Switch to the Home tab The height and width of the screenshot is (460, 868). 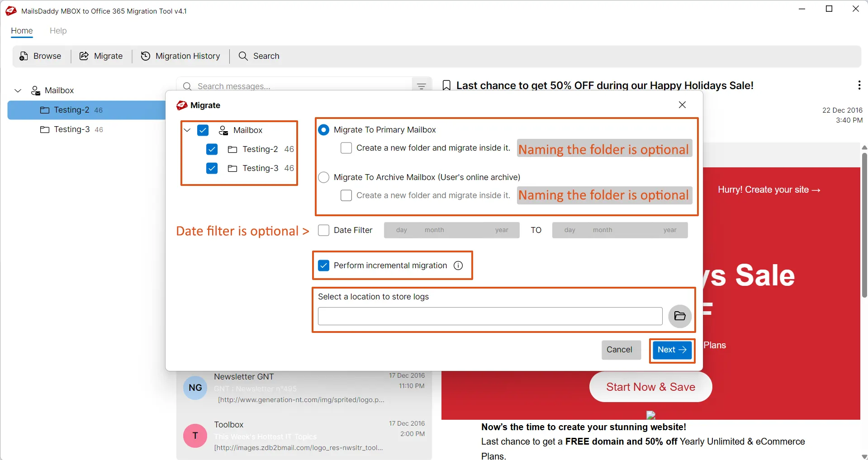click(22, 31)
